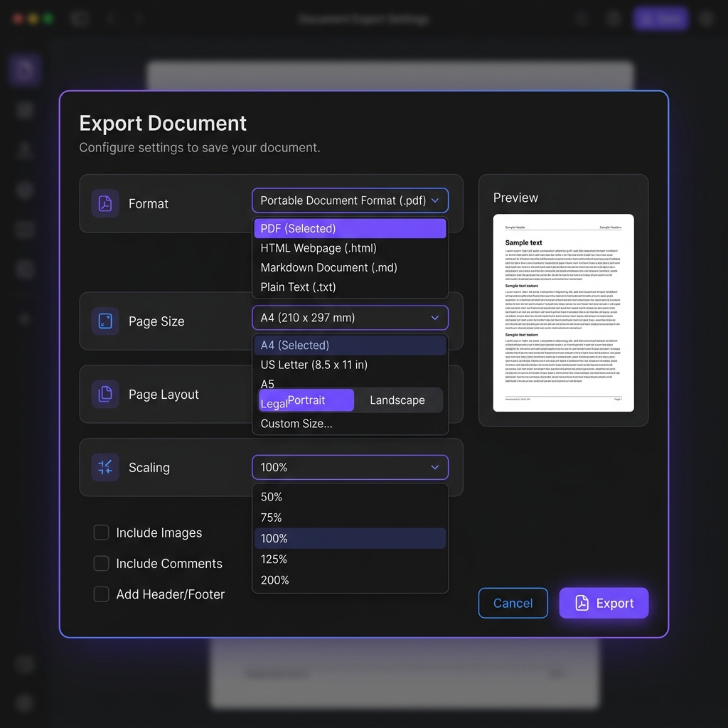Check the Add Header/Footer option
Image resolution: width=728 pixels, height=728 pixels.
click(101, 594)
